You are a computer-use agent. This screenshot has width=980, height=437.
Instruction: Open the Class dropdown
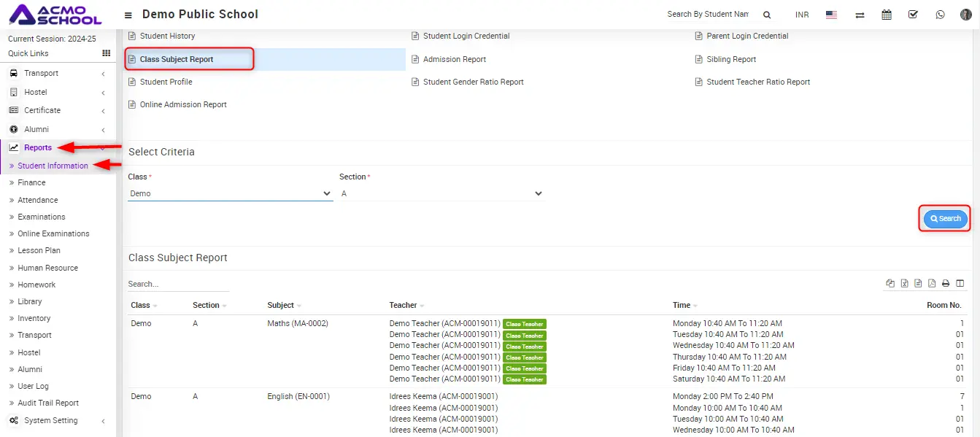(230, 193)
